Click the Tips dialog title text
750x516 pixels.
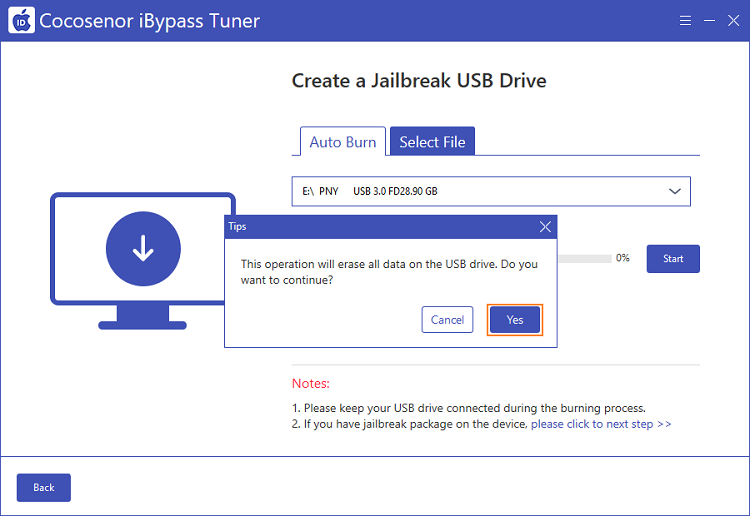pyautogui.click(x=237, y=226)
